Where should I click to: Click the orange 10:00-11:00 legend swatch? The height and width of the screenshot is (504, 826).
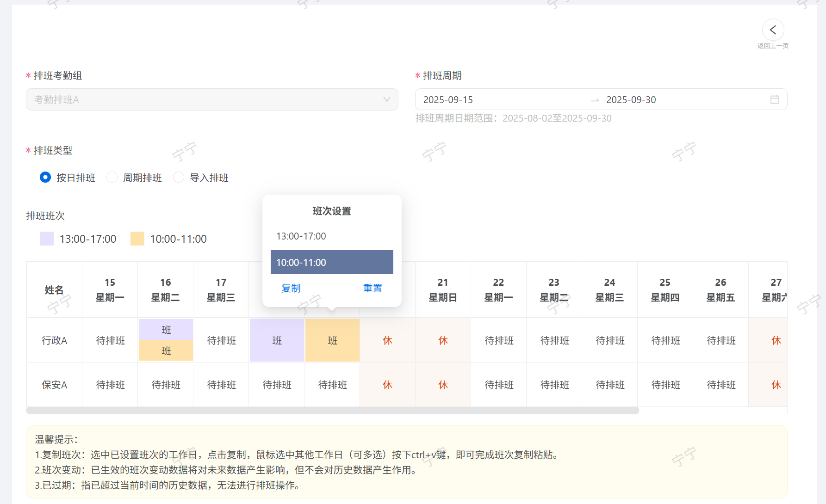pyautogui.click(x=137, y=239)
